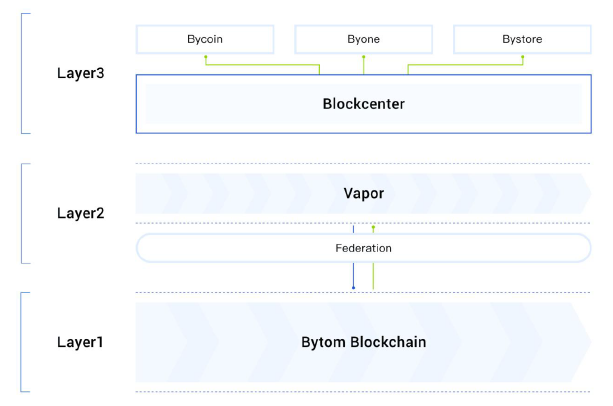
Task: Select the Byone box
Action: (x=363, y=39)
